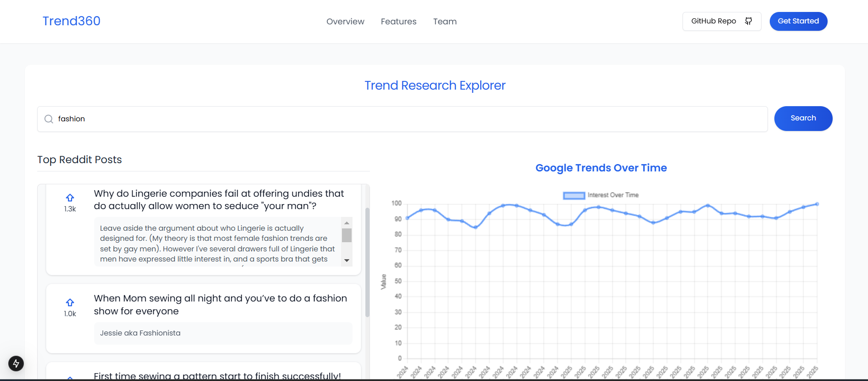
Task: Click the blue Search button
Action: pyautogui.click(x=803, y=119)
